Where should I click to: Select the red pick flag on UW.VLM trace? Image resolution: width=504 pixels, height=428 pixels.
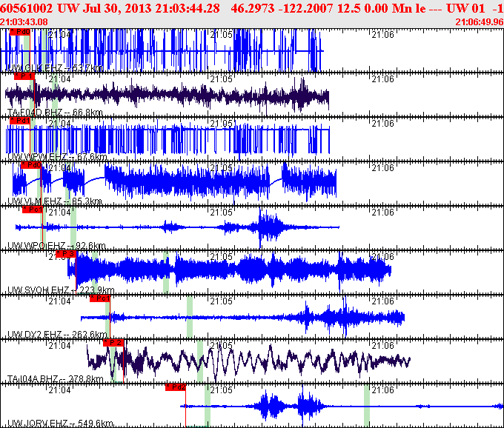pyautogui.click(x=31, y=165)
